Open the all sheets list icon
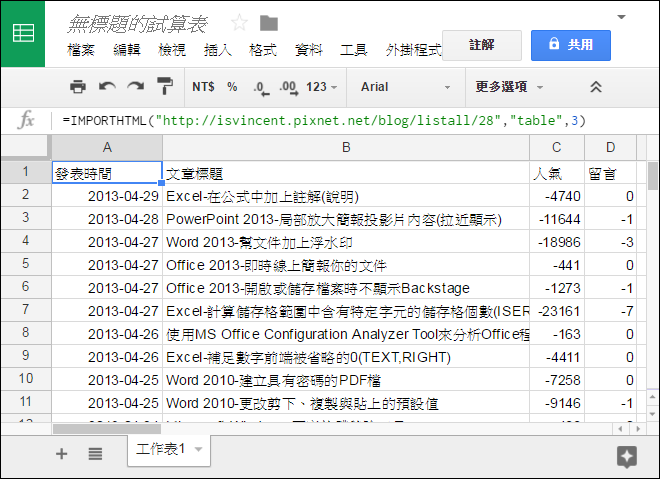660x479 pixels. 95,454
